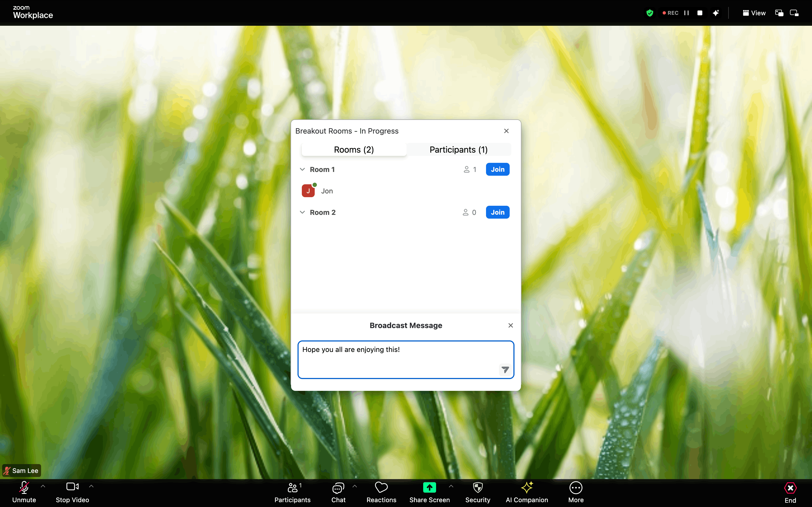Screen dimensions: 812x507
Task: Switch to Participants (1) tab
Action: point(459,150)
